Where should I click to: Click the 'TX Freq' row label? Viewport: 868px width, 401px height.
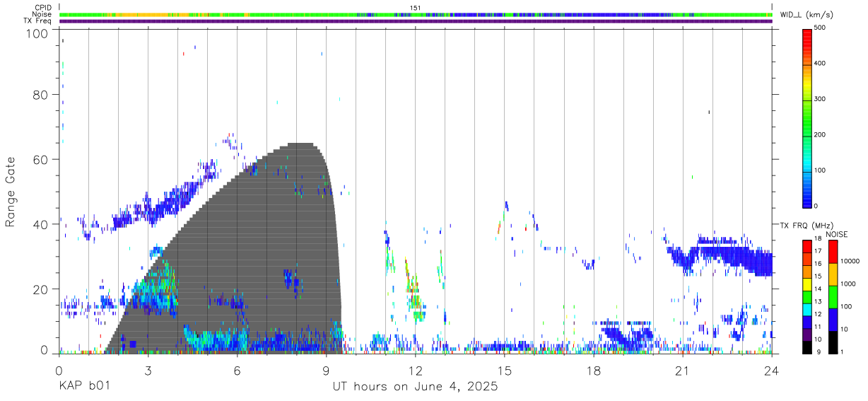point(38,21)
